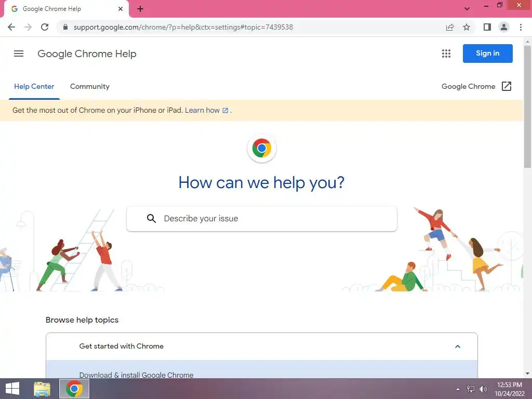532x399 pixels.
Task: Open a new tab with plus button
Action: pos(140,9)
